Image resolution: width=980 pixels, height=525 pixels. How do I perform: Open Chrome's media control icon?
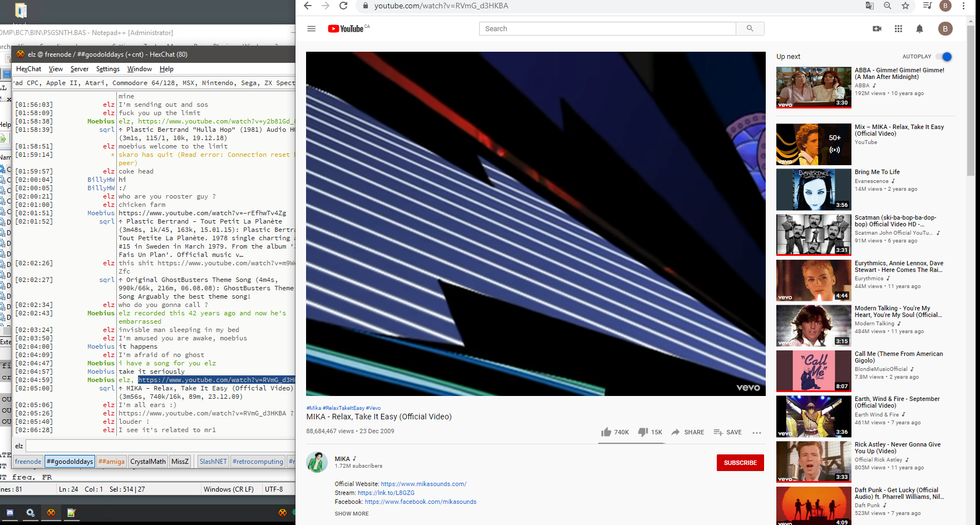927,6
